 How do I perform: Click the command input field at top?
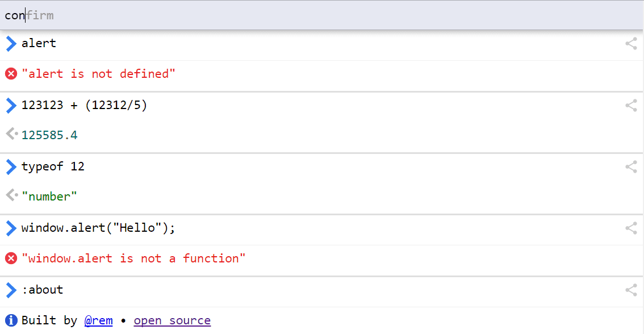coord(318,15)
